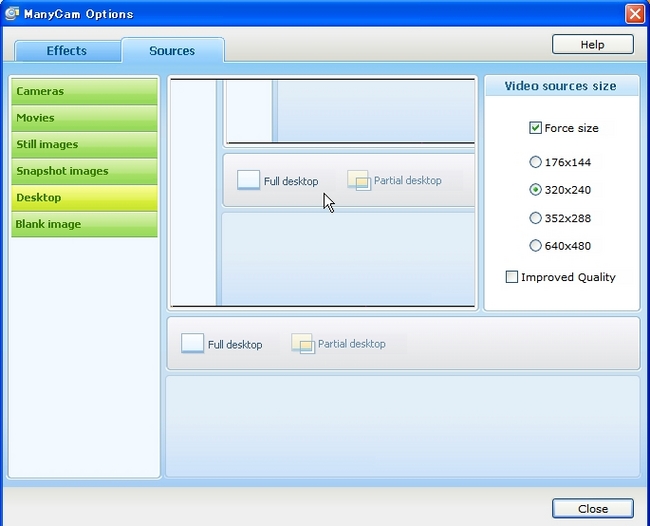Choose the Blank image category
Image resolution: width=650 pixels, height=526 pixels.
pos(85,224)
